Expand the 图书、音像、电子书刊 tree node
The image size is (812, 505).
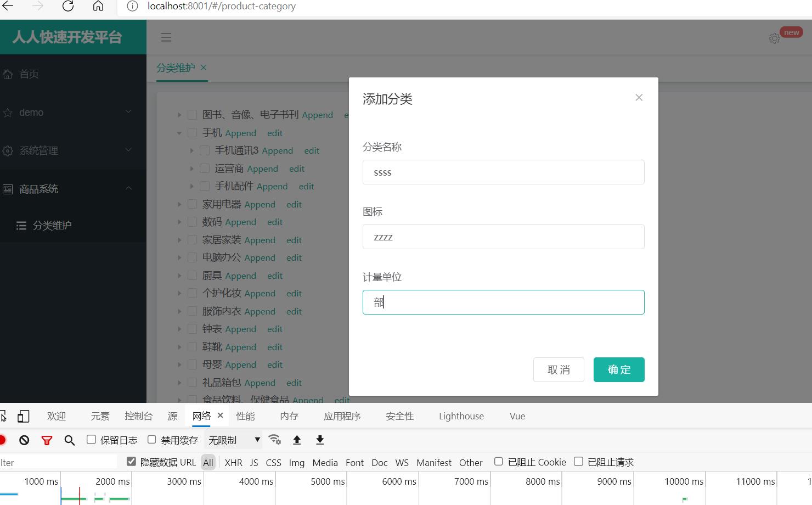click(x=179, y=115)
